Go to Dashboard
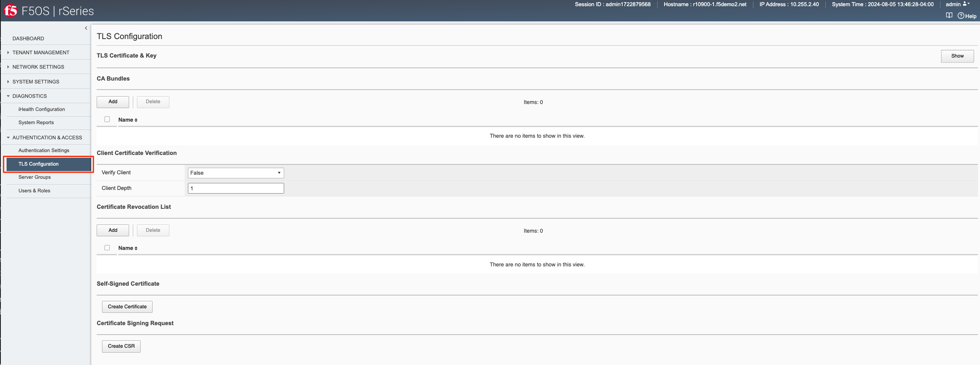The height and width of the screenshot is (365, 980). click(28, 39)
